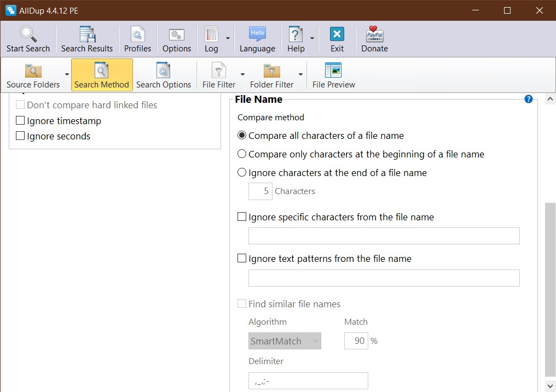Click the text patterns input field
The height and width of the screenshot is (392, 556).
point(384,278)
